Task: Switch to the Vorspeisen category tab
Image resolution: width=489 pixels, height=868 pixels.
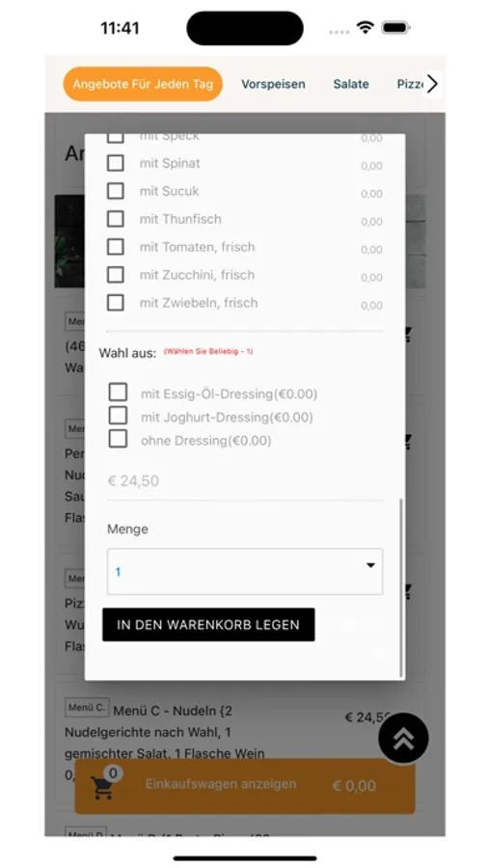Action: (273, 84)
